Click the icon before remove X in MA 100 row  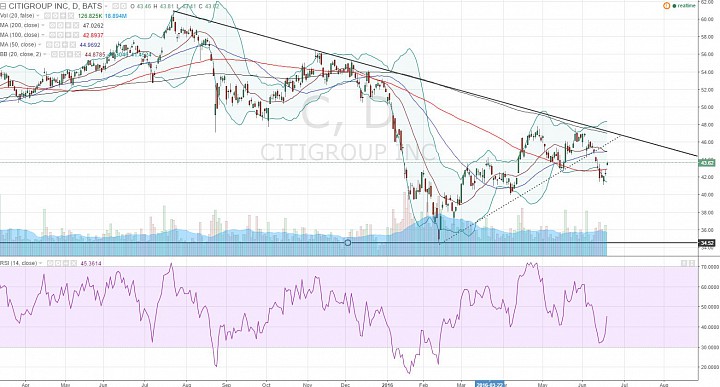[68, 35]
